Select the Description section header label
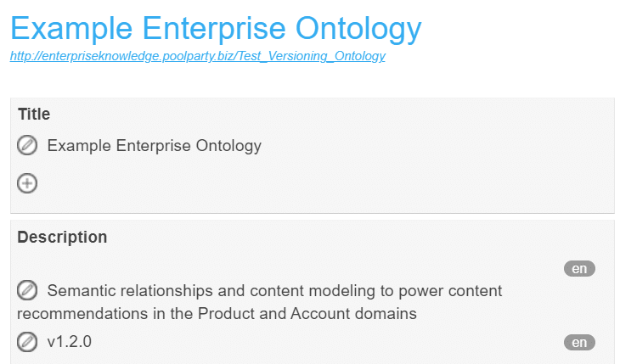This screenshot has width=620, height=364. [x=62, y=237]
